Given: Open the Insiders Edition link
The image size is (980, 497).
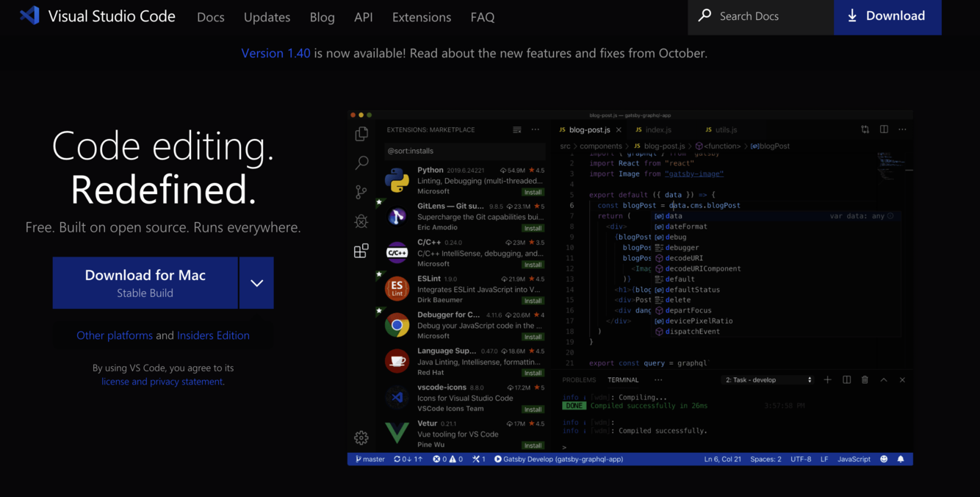Looking at the screenshot, I should coord(213,335).
